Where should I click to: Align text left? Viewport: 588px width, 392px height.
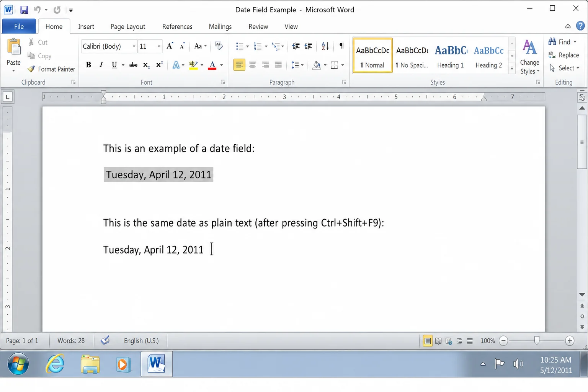[x=239, y=65]
